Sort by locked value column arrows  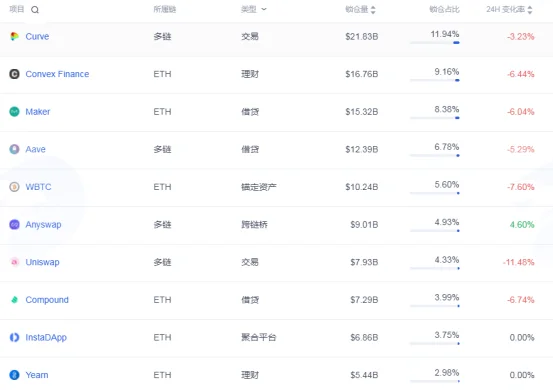(x=373, y=10)
